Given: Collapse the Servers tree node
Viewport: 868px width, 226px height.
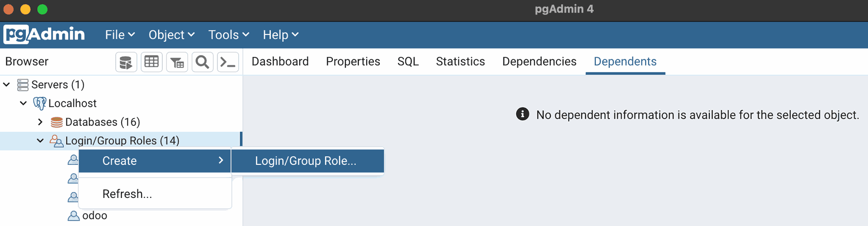Looking at the screenshot, I should (x=7, y=85).
